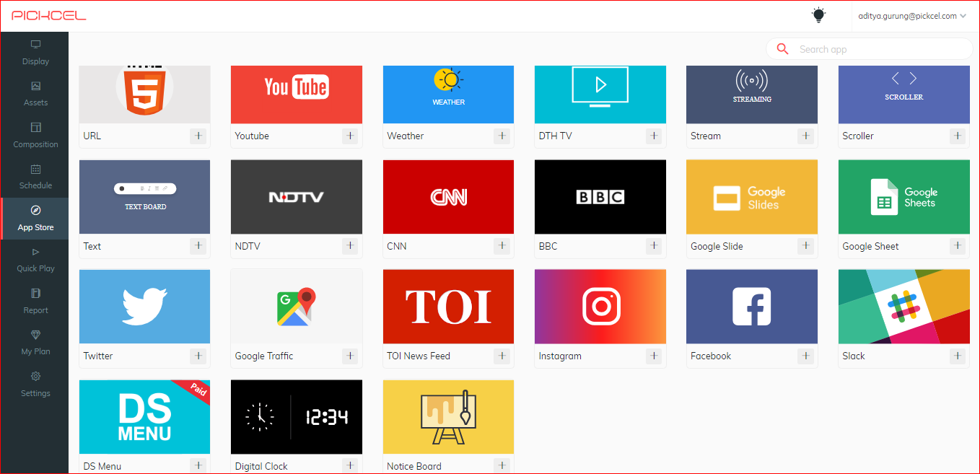Screen dimensions: 980x474
Task: Open the Composition section
Action: (x=35, y=135)
